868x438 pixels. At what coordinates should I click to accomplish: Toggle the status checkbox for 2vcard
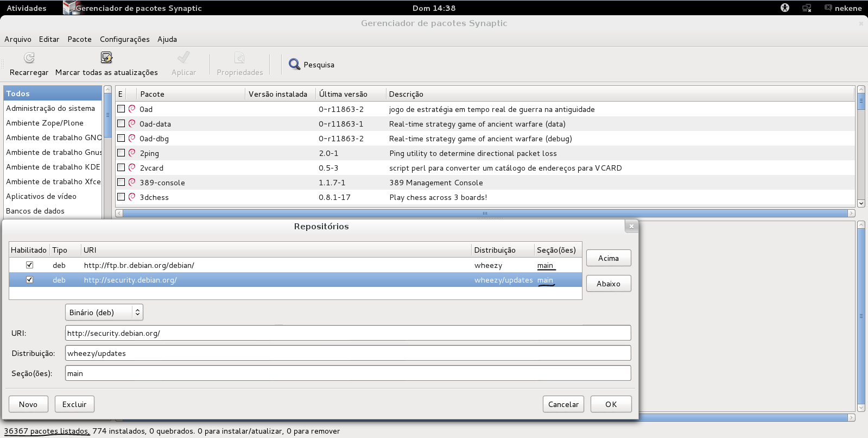(121, 167)
